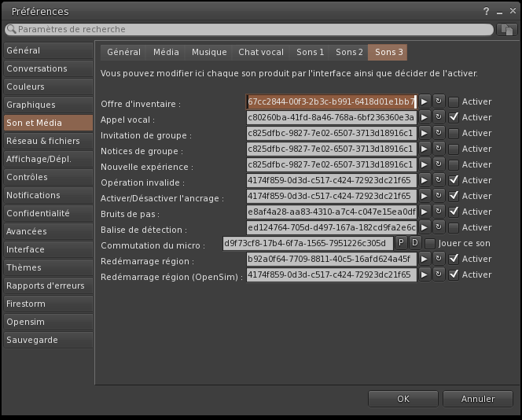Screen dimensions: 522x420
Task: Enable the Offre d'inventaire Activer checkbox
Action: click(454, 101)
